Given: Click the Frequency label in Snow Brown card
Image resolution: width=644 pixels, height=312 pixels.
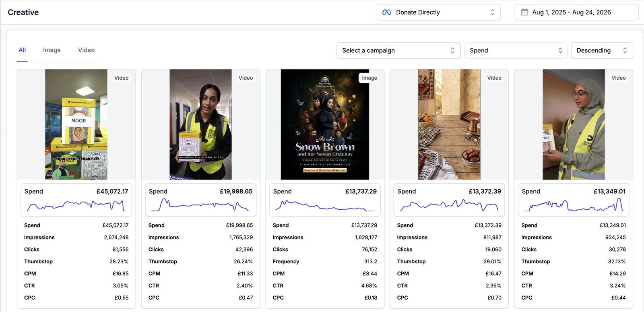Looking at the screenshot, I should click(x=286, y=262).
